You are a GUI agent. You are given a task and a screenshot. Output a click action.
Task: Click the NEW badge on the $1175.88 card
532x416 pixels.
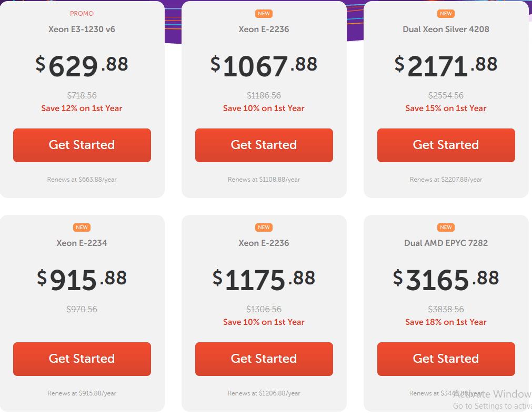click(x=264, y=227)
